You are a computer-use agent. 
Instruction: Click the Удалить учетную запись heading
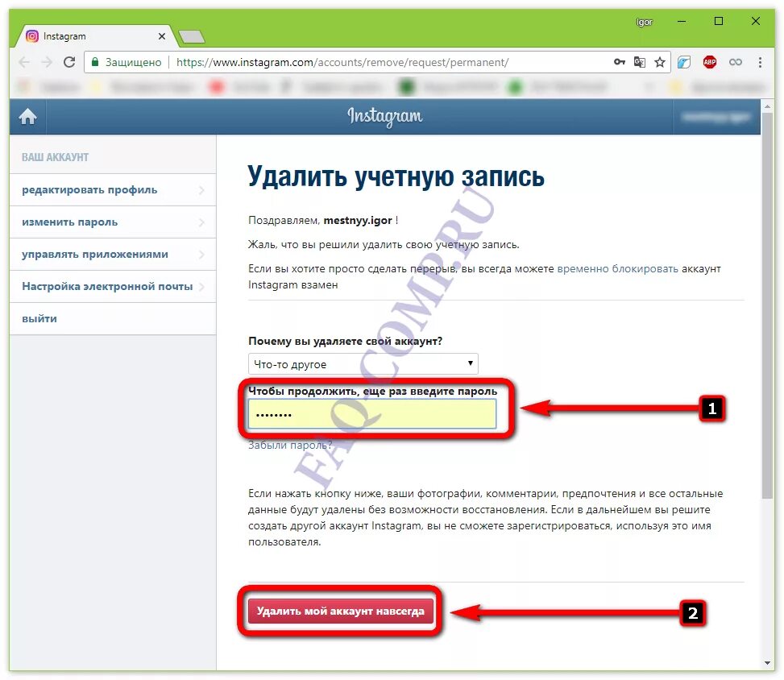tap(396, 176)
